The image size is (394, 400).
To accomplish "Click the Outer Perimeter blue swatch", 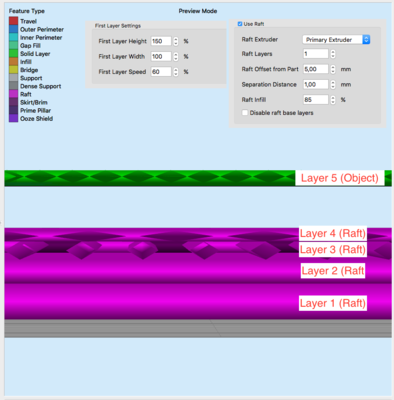I will point(13,29).
